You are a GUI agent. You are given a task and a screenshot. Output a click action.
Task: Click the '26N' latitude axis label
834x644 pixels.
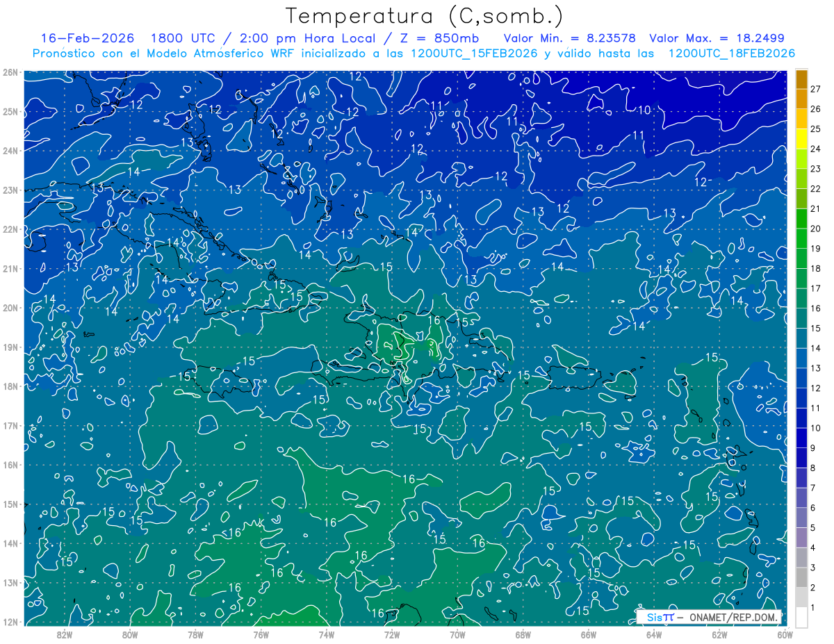point(10,72)
